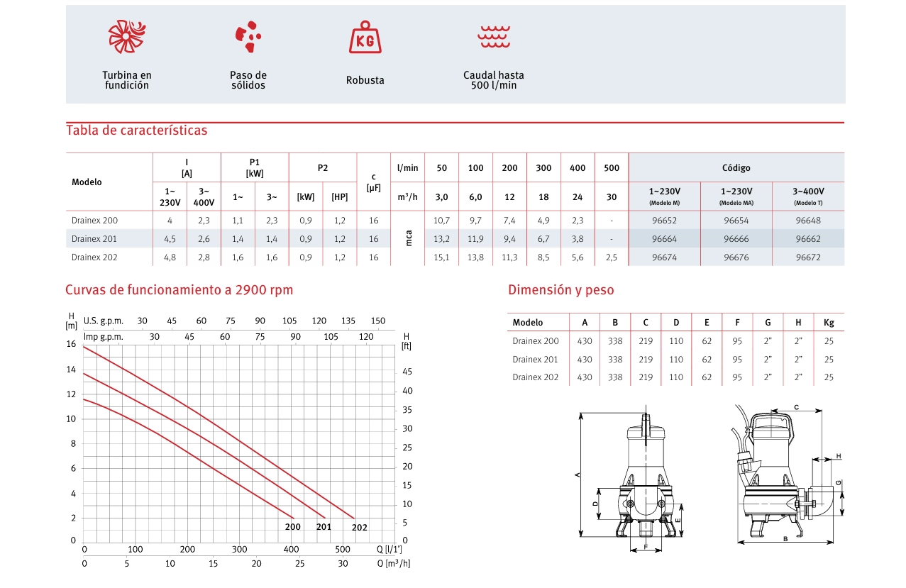Click value 2,5 under the 500 l/min column

point(612,257)
